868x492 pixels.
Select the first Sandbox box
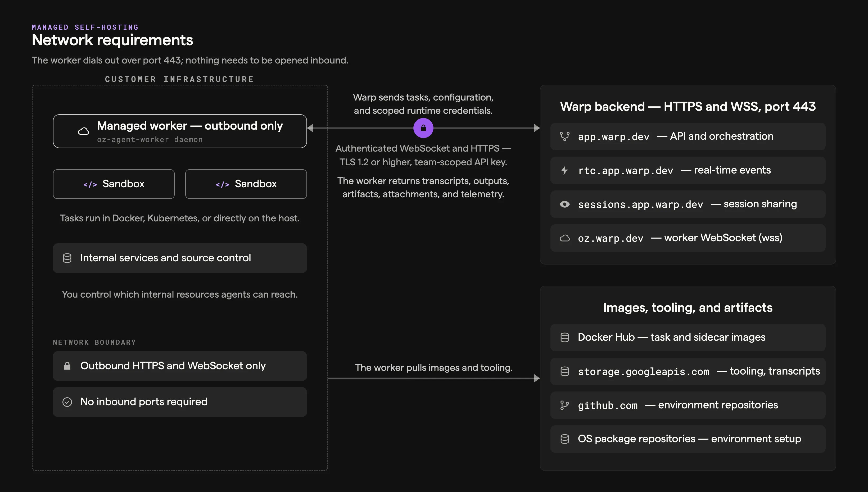click(x=114, y=184)
